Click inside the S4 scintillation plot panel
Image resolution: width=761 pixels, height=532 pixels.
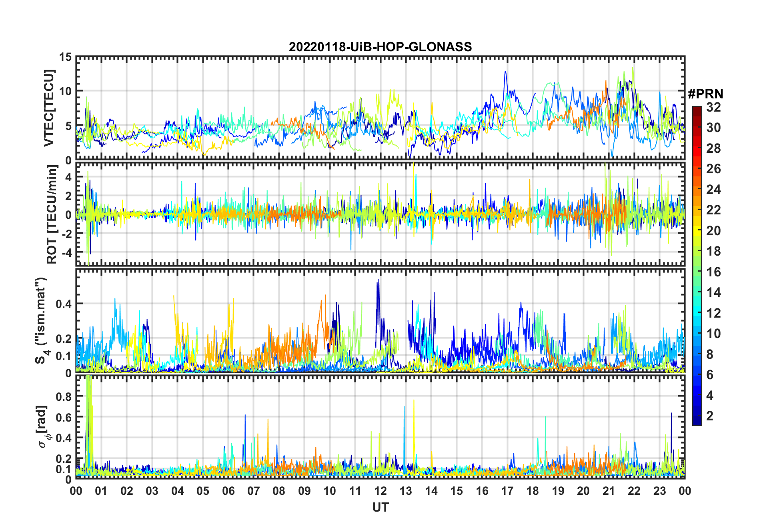pyautogui.click(x=380, y=320)
